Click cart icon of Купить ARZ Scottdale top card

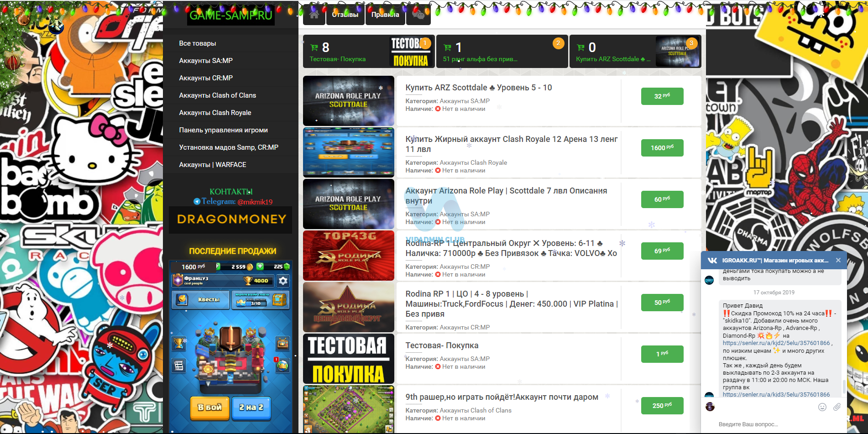tap(580, 47)
